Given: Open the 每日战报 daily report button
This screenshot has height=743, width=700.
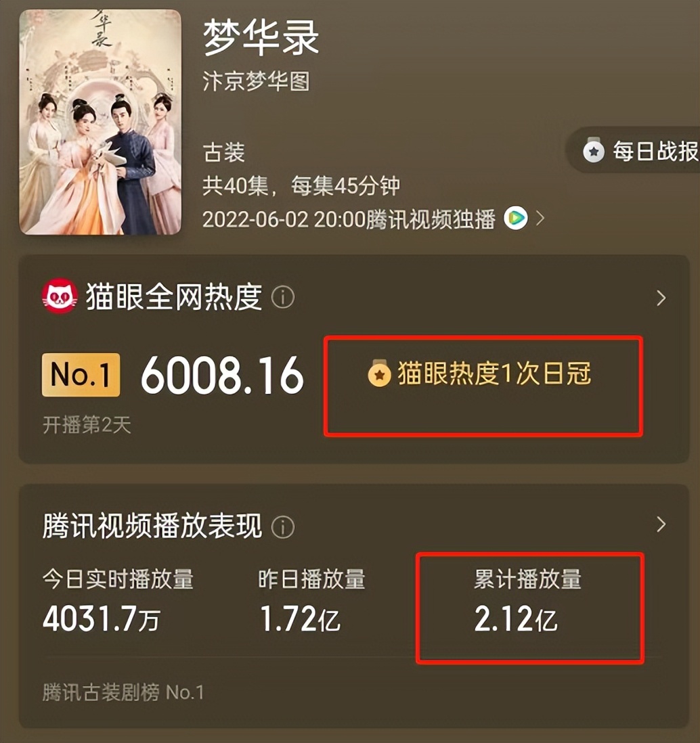Looking at the screenshot, I should click(633, 152).
